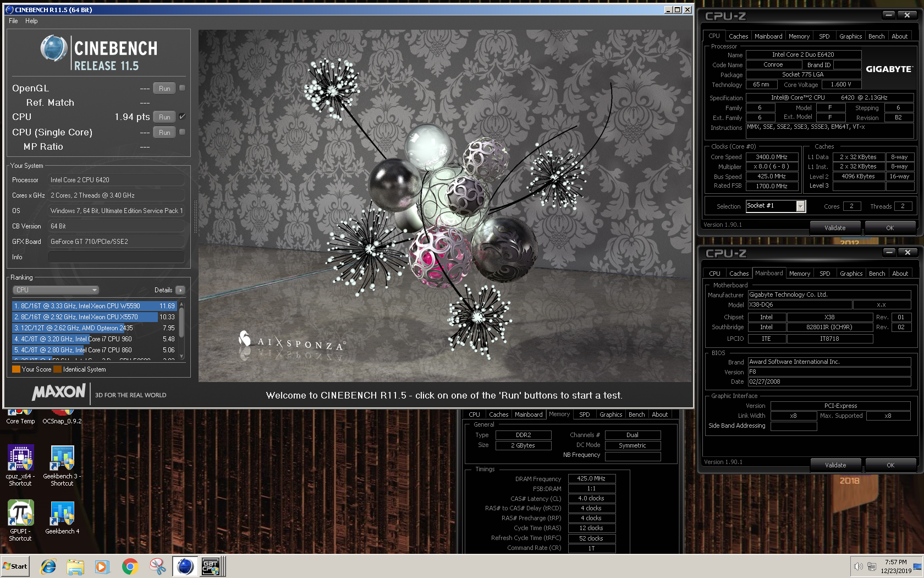The width and height of the screenshot is (924, 578).
Task: Click the X38-DQ6 motherboard model field
Action: point(799,304)
